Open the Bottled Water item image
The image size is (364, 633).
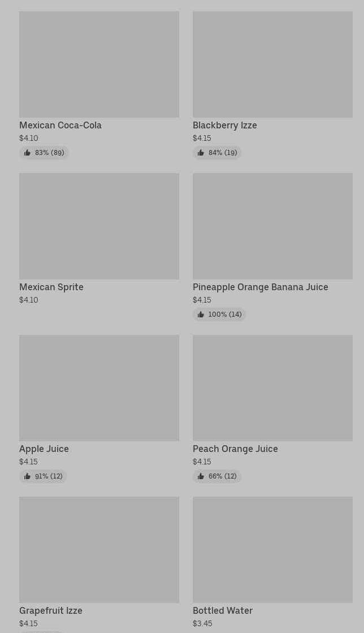pos(272,550)
